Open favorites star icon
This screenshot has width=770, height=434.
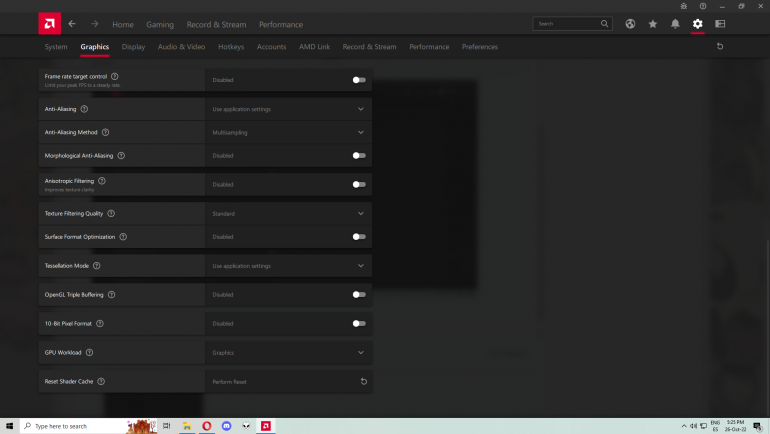[653, 24]
